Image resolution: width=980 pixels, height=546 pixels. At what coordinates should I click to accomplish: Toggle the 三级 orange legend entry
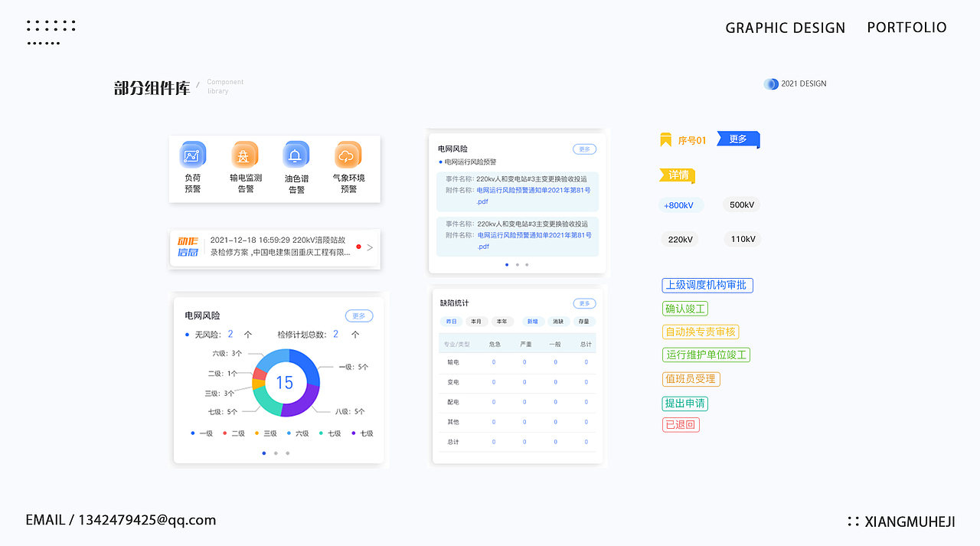pos(266,433)
